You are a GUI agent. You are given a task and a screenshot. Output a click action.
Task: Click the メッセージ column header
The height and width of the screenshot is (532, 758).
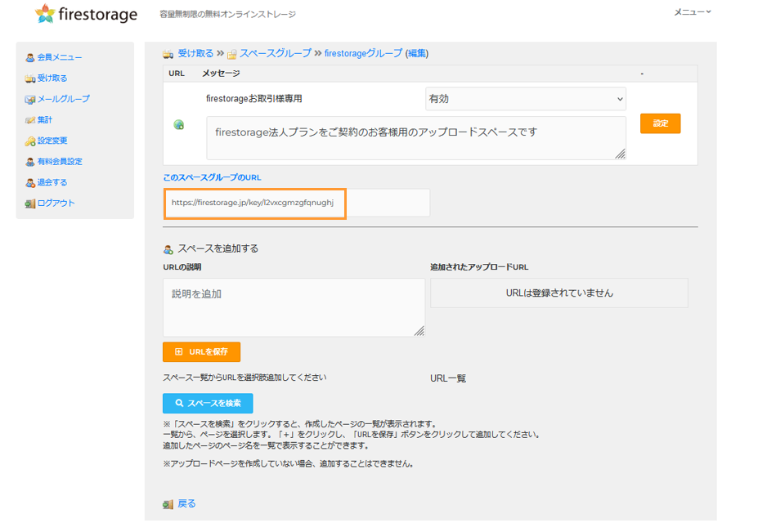[221, 74]
